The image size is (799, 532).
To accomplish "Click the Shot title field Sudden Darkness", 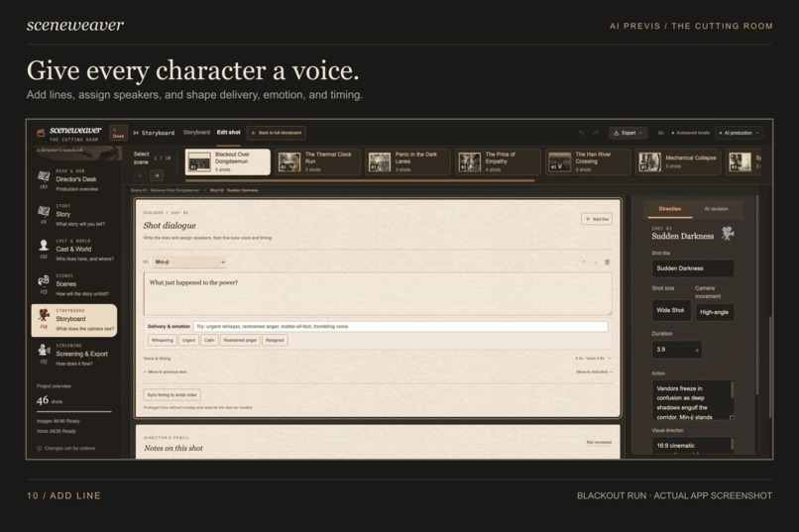I will 693,268.
